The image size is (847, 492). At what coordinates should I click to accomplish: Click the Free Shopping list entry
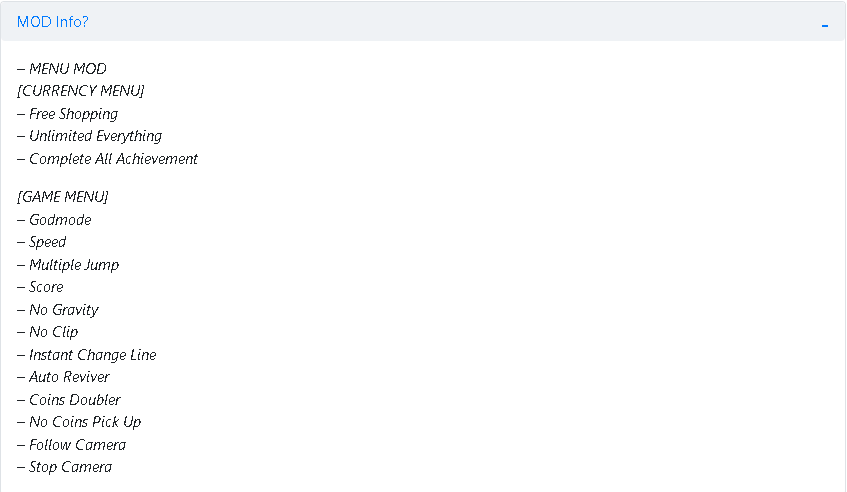point(68,114)
